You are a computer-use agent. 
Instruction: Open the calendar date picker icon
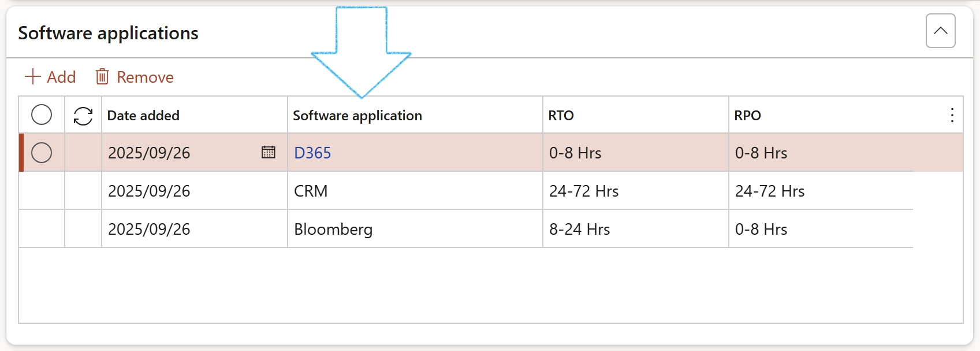tap(269, 152)
